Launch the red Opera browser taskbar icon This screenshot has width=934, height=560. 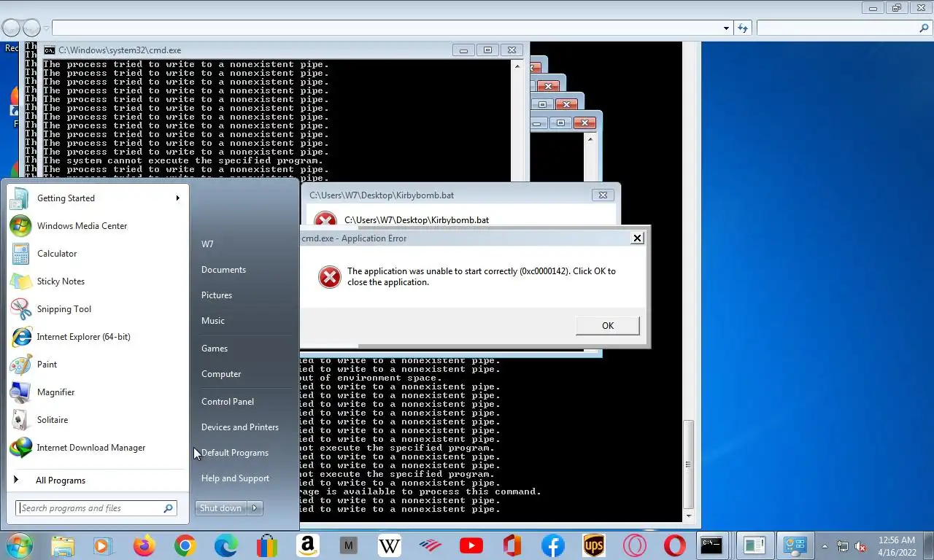(x=675, y=545)
